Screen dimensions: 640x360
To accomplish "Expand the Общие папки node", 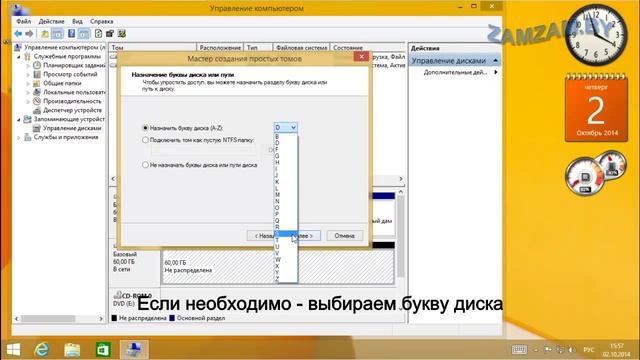I will 28,83.
